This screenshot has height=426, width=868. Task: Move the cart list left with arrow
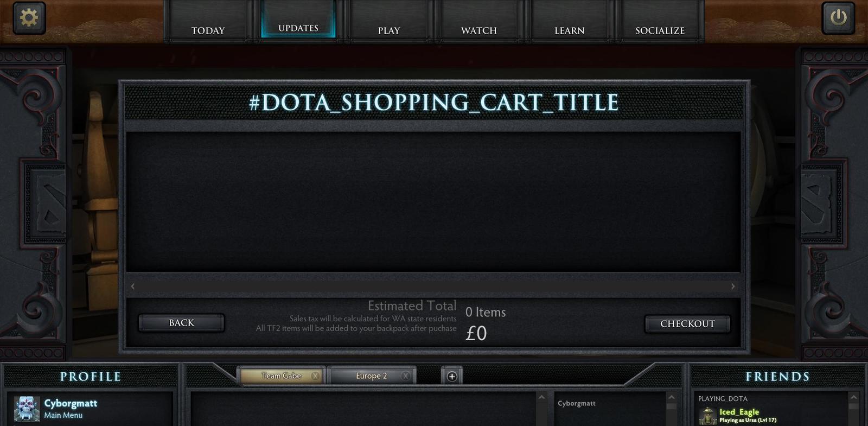click(x=132, y=286)
